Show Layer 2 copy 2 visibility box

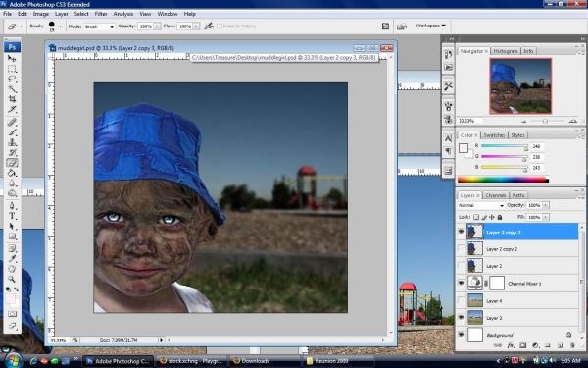click(461, 248)
